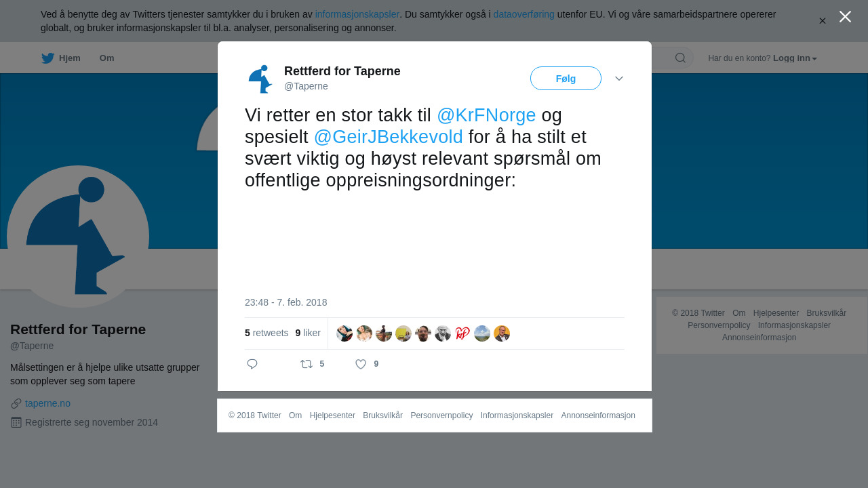Screen dimensions: 868x488
Task: Click the Twitter bird Hjem icon
Action: (x=47, y=58)
